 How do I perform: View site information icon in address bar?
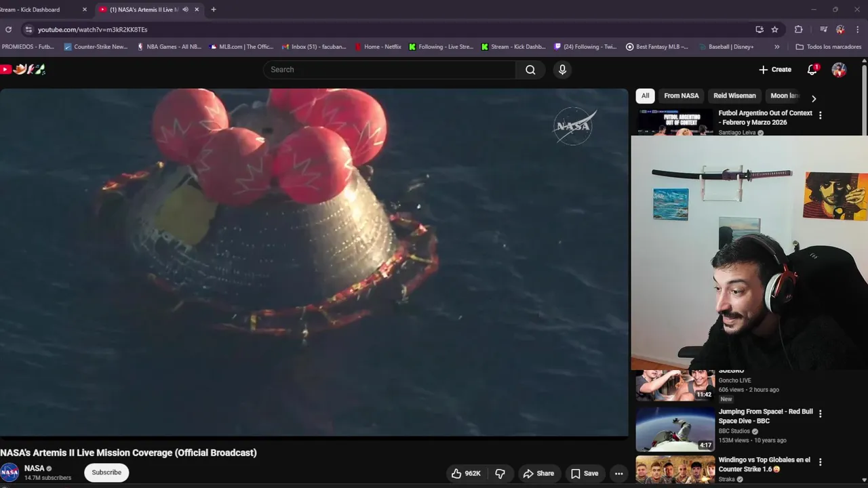(x=28, y=30)
